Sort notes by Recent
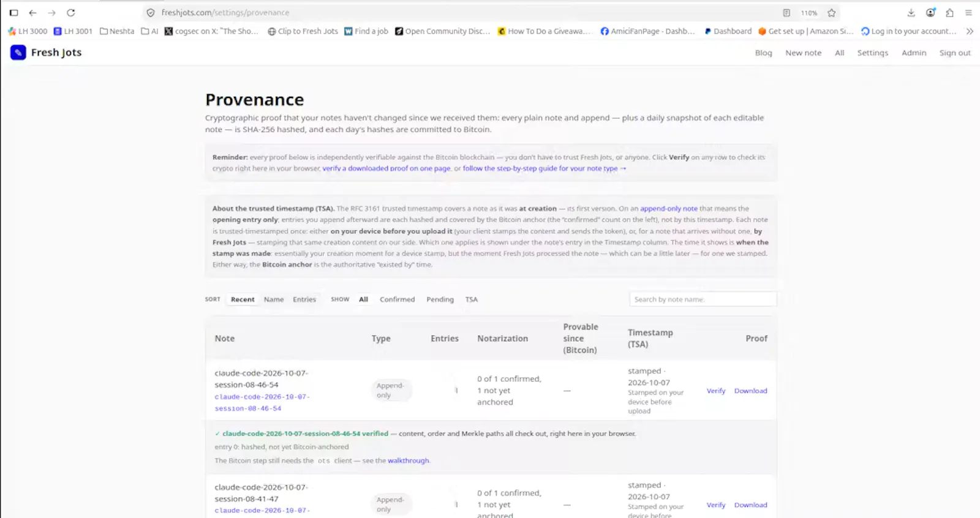This screenshot has height=518, width=980. [x=243, y=299]
